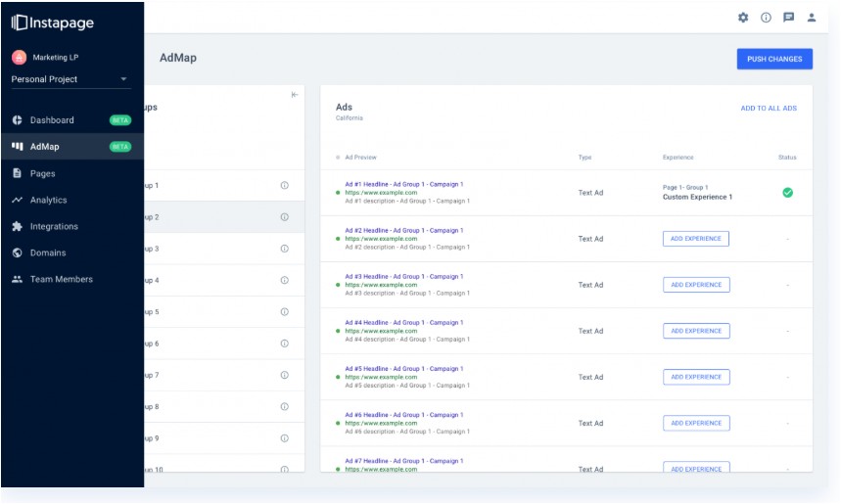
Task: Open Ad #5 Headline link
Action: [404, 369]
